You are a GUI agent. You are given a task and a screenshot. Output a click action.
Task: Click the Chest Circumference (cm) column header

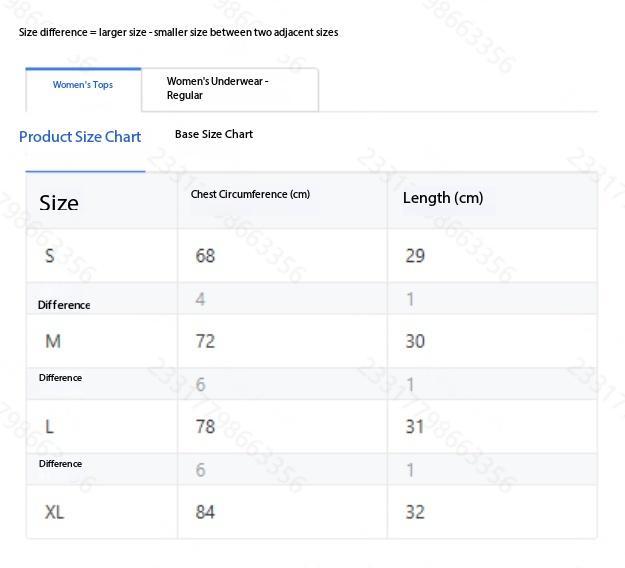(250, 194)
